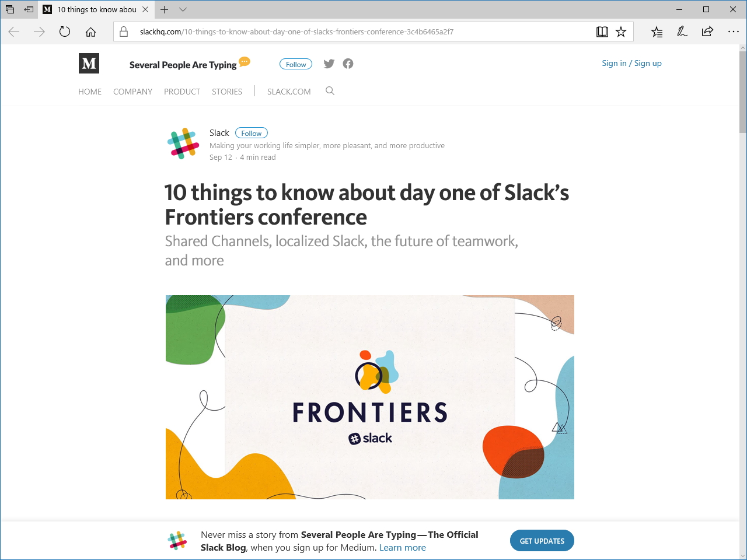Open the Twitter bird icon link
Viewport: 747px width, 560px height.
(x=329, y=64)
